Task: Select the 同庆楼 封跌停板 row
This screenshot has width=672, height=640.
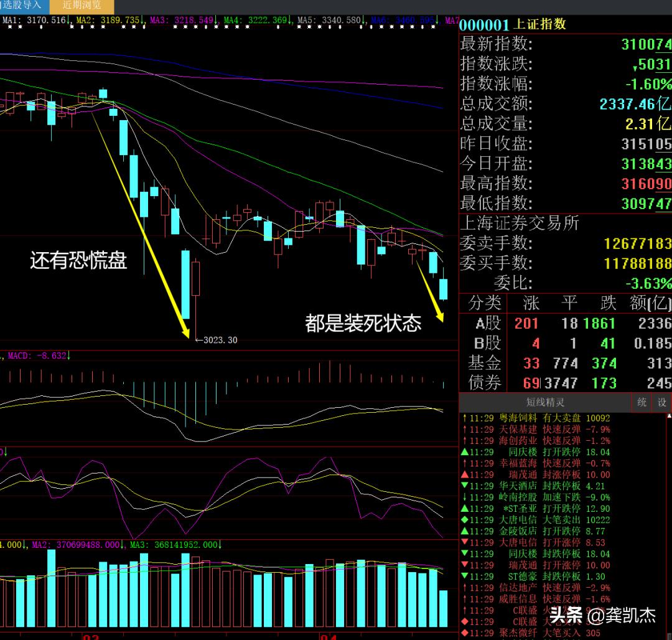Action: (x=535, y=554)
